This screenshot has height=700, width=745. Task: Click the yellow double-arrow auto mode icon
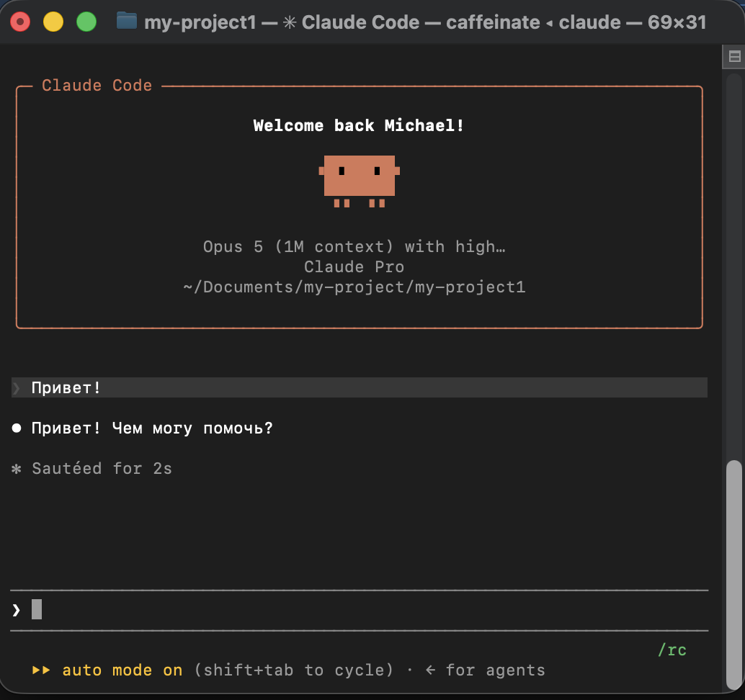click(41, 670)
